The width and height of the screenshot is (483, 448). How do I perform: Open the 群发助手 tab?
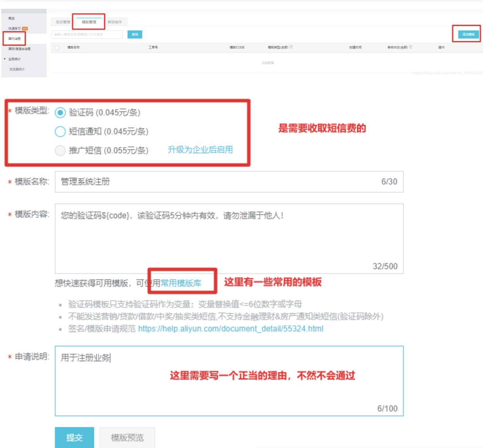click(x=115, y=22)
